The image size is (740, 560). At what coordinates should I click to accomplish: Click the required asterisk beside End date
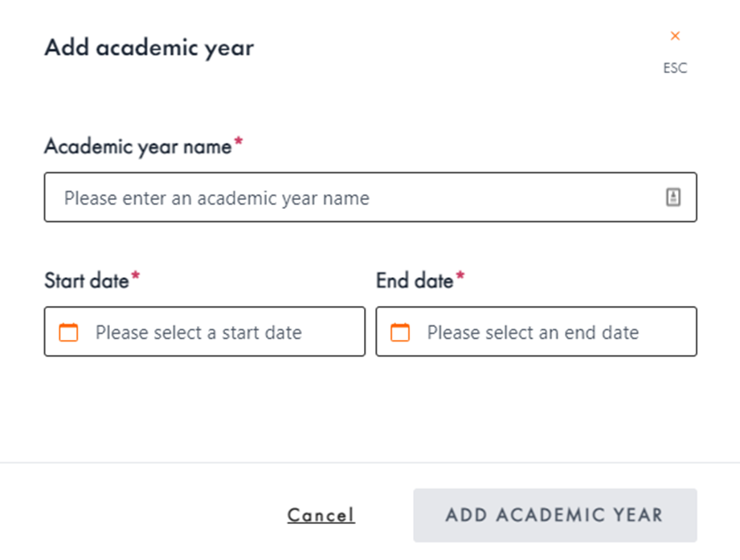(460, 275)
